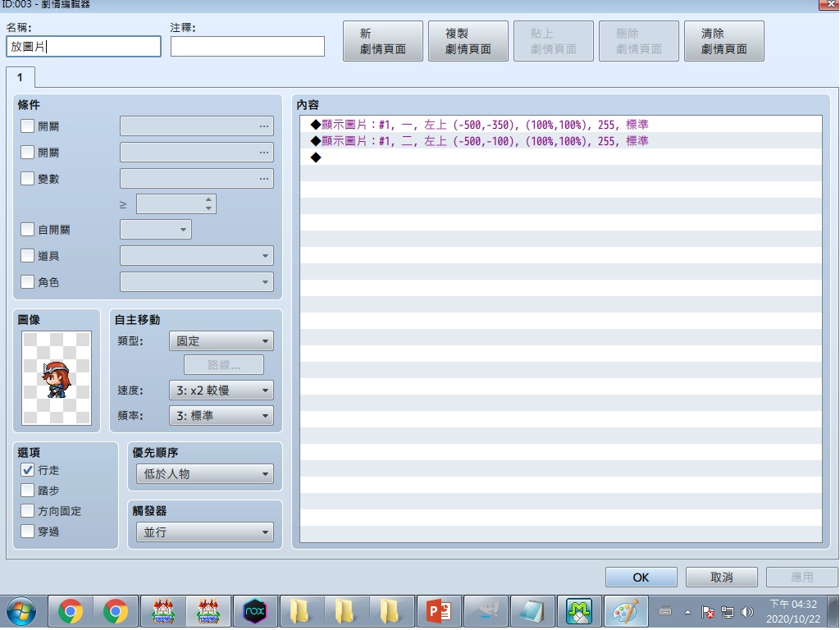Click the 新 劇情頁面 button
Image resolution: width=840 pixels, height=630 pixels.
383,41
